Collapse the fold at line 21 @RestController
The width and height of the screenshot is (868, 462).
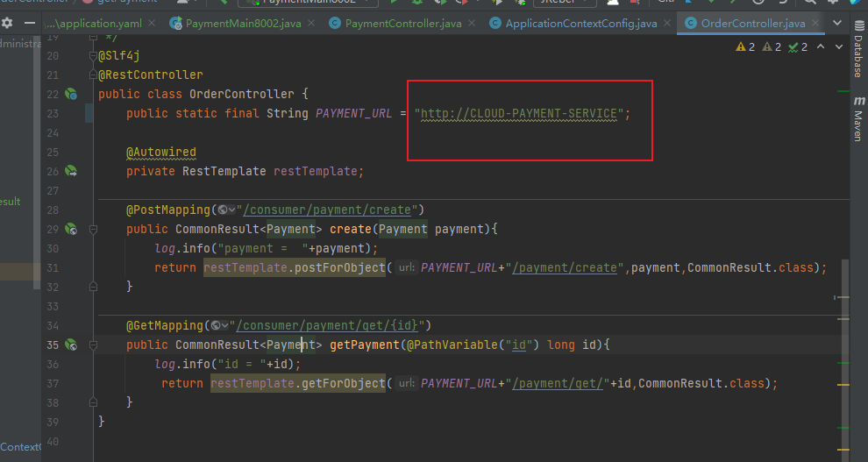coord(93,75)
